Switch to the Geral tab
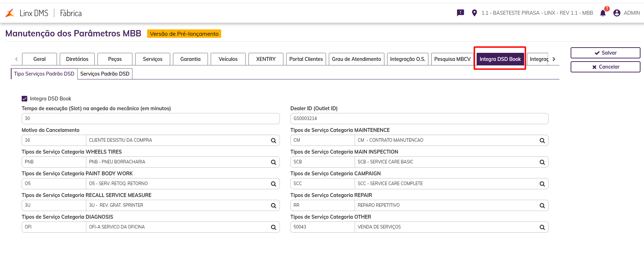This screenshot has height=275, width=644. pyautogui.click(x=39, y=59)
